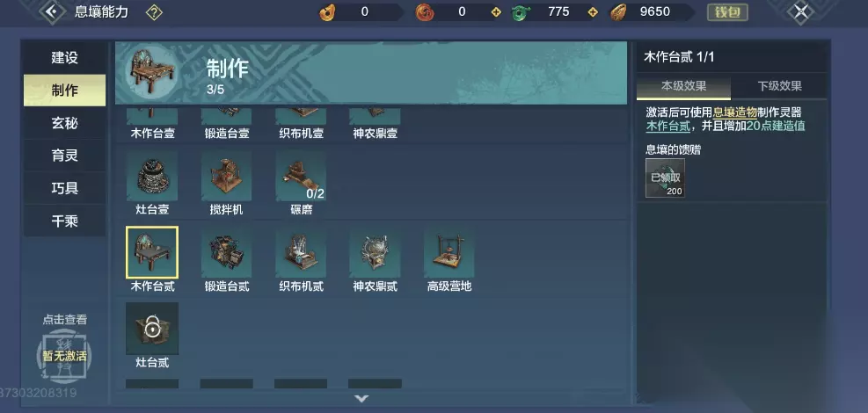Choose the 织布机贰 loom icon

pos(301,252)
